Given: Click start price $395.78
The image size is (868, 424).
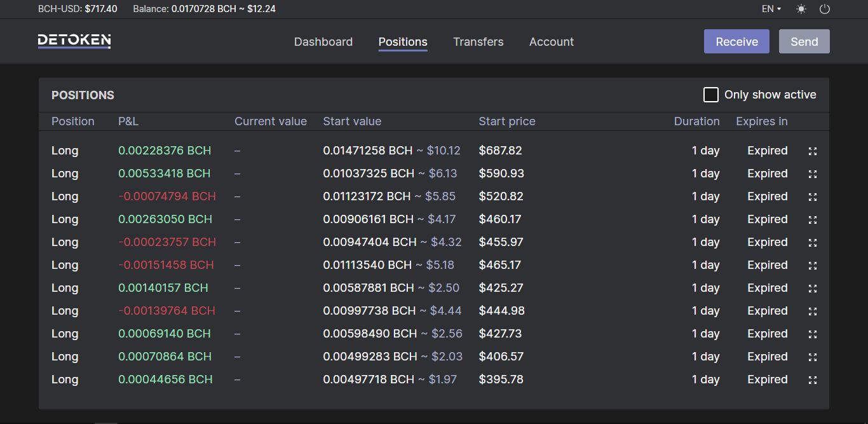Looking at the screenshot, I should click(x=501, y=380).
